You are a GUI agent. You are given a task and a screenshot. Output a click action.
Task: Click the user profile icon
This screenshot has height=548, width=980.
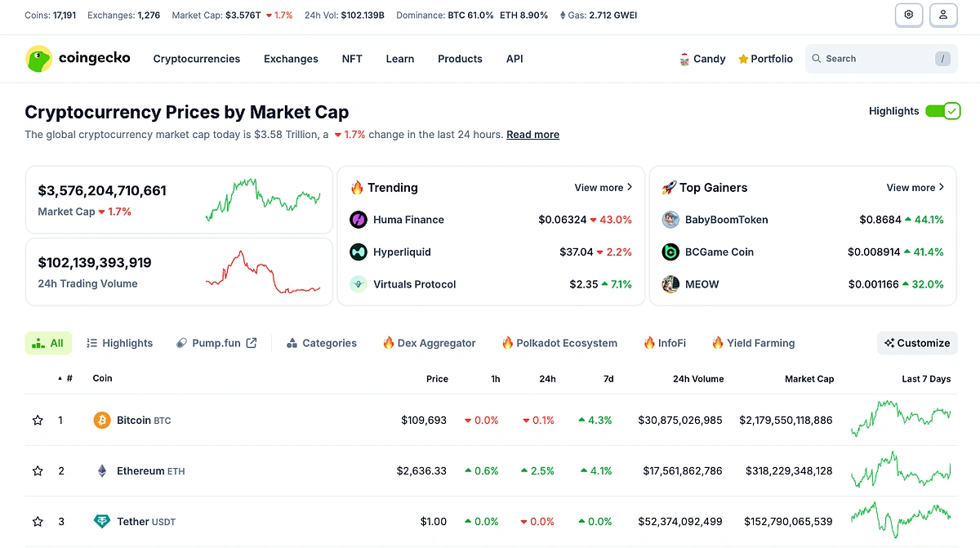943,15
